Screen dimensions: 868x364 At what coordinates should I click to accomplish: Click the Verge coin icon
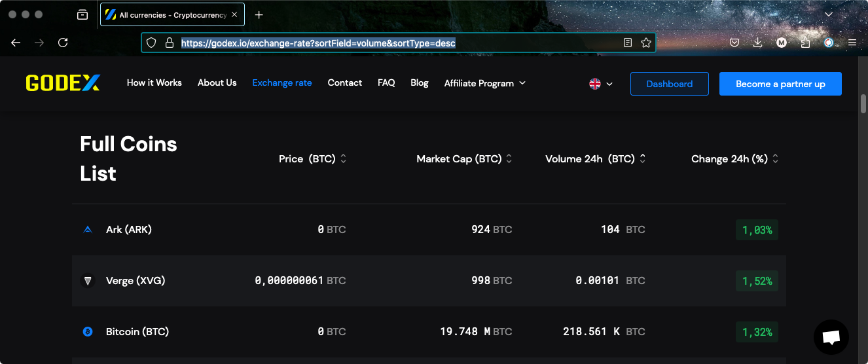point(88,281)
